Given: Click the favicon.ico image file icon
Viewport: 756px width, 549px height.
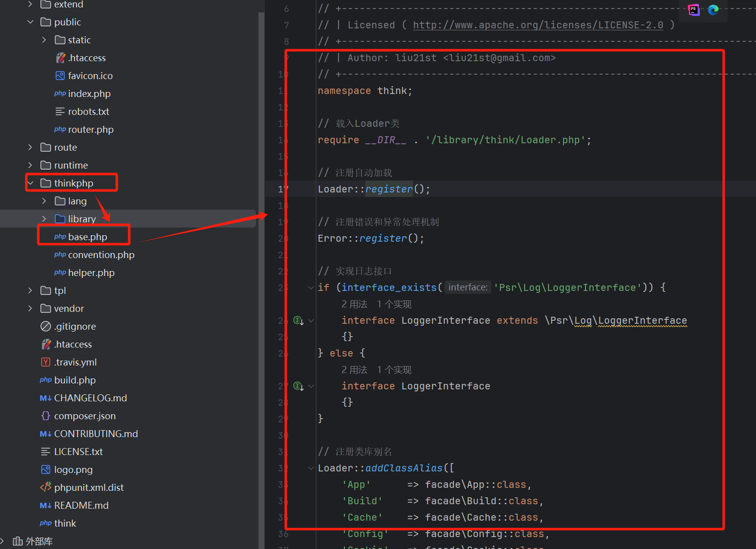Looking at the screenshot, I should coord(60,76).
